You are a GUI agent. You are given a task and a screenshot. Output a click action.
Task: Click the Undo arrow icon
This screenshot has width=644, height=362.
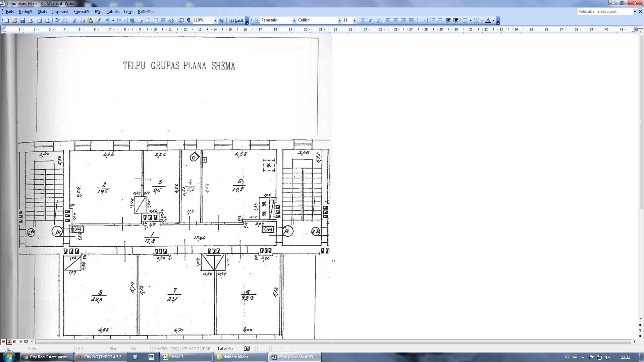point(107,20)
